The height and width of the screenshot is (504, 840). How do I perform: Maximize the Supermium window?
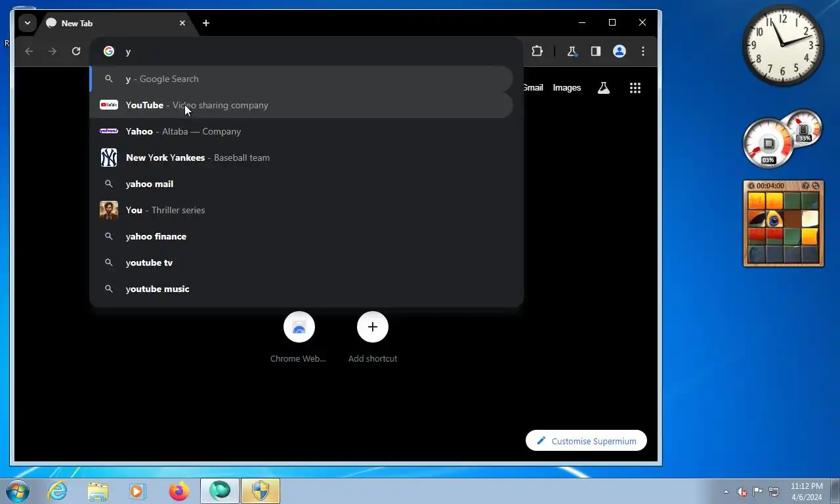[612, 22]
